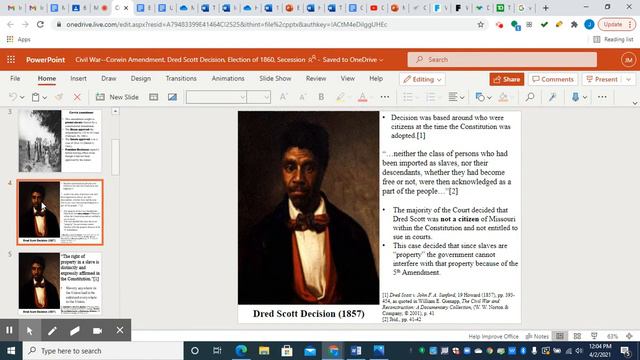Open File Explorer from the taskbar
Viewport: 640px width, 360px height.
[264, 351]
